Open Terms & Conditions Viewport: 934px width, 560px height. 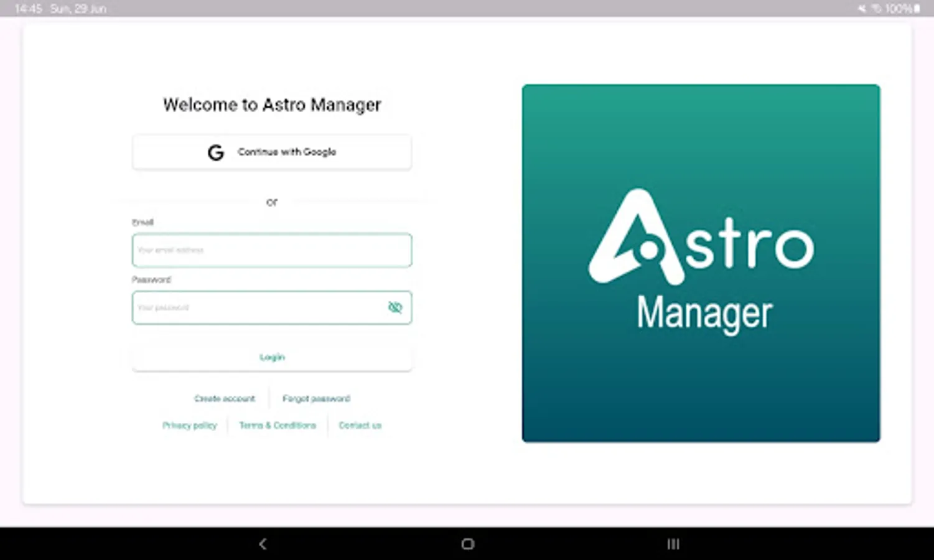[x=278, y=425]
